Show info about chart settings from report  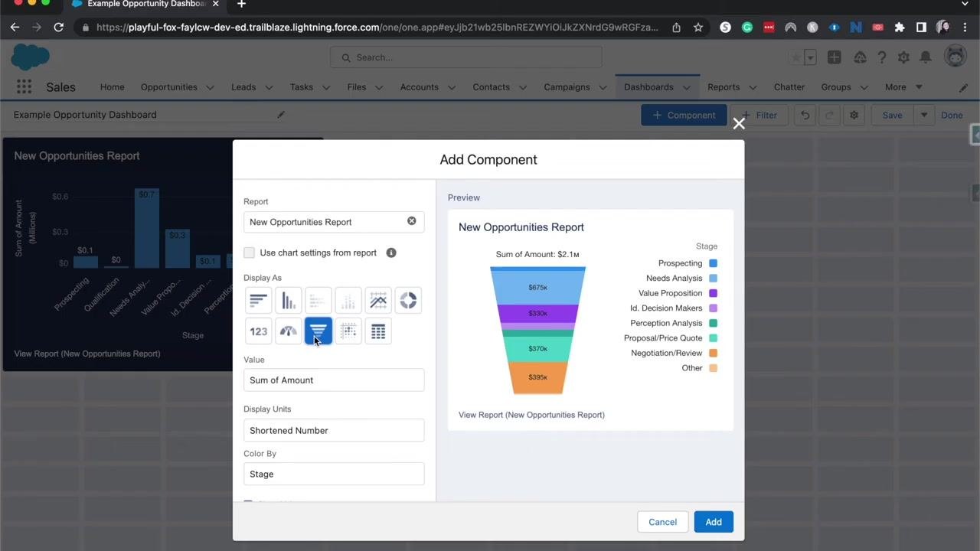tap(391, 253)
